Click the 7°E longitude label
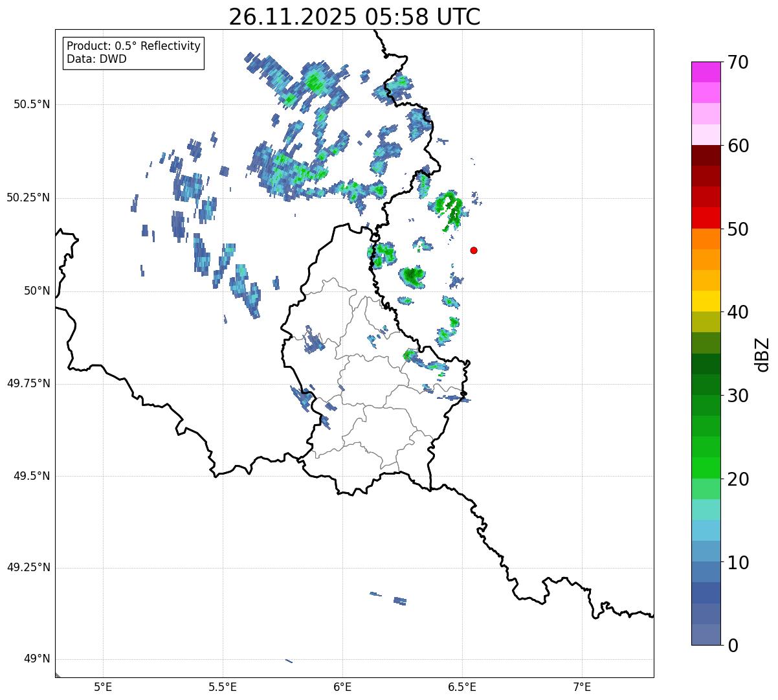This screenshot has width=778, height=700. click(582, 686)
